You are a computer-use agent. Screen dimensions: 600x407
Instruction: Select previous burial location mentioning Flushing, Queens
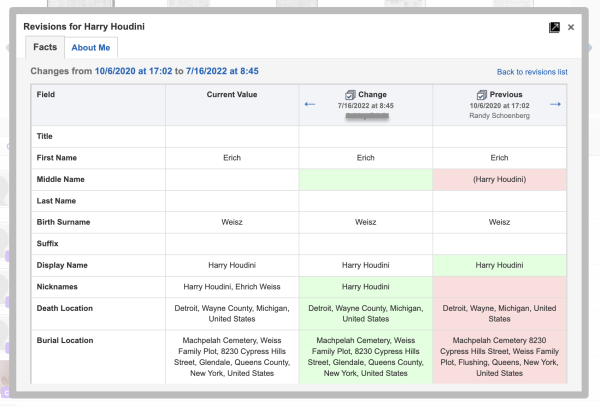(x=499, y=357)
